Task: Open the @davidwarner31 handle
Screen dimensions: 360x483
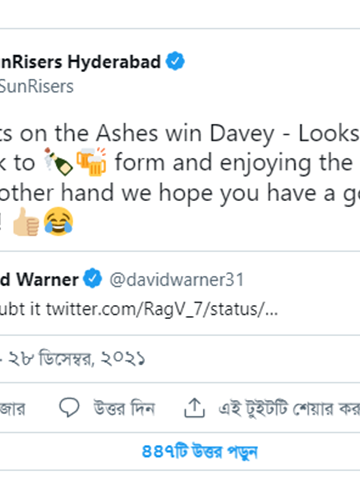Action: pyautogui.click(x=177, y=279)
